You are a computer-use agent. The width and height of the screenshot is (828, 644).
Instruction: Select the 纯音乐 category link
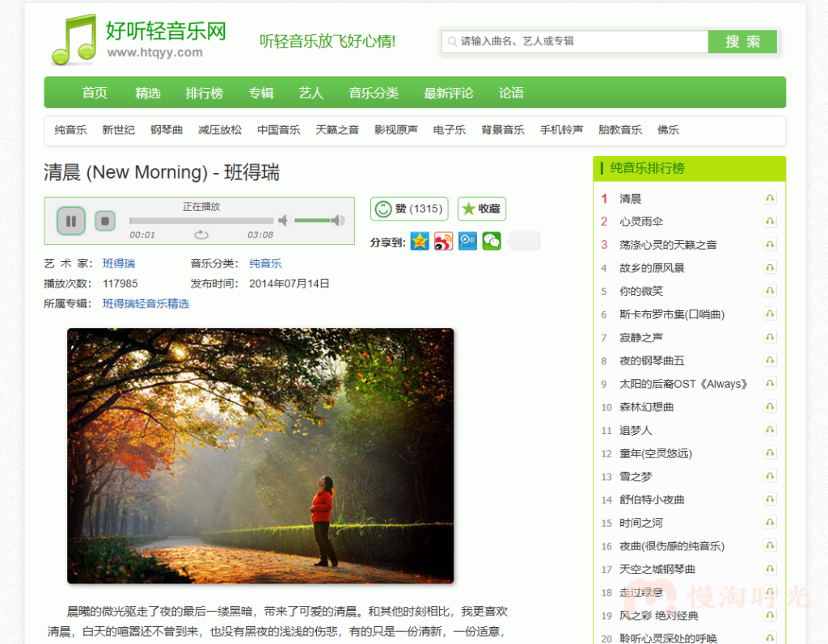(x=71, y=130)
